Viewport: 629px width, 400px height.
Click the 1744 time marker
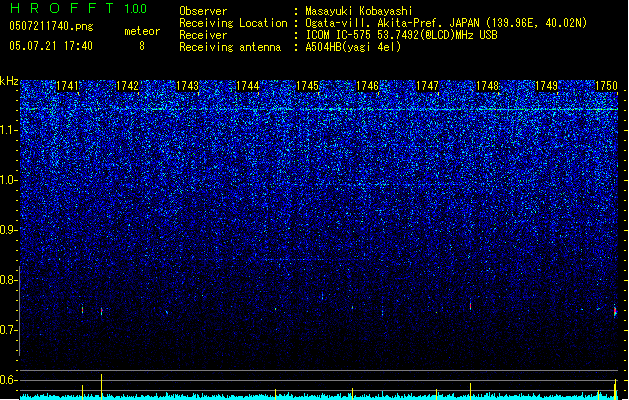point(248,86)
